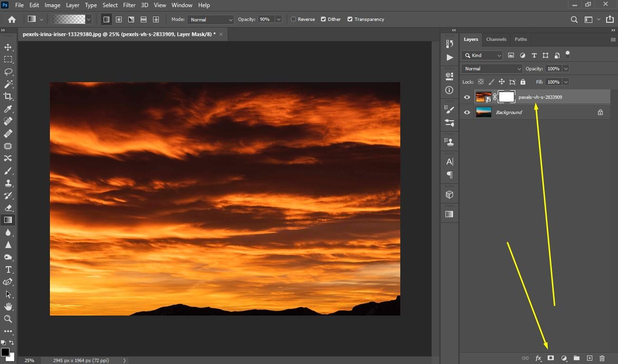Disable the Dither checkbox
618x364 pixels.
point(323,19)
